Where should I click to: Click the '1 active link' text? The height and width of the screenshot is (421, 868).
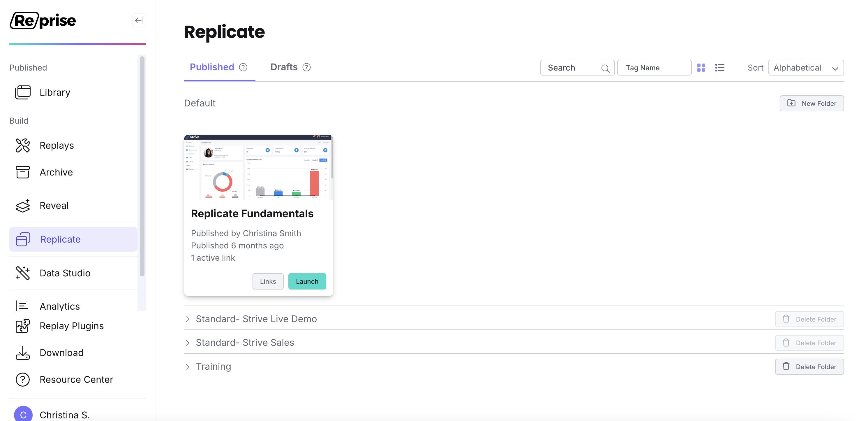click(213, 258)
